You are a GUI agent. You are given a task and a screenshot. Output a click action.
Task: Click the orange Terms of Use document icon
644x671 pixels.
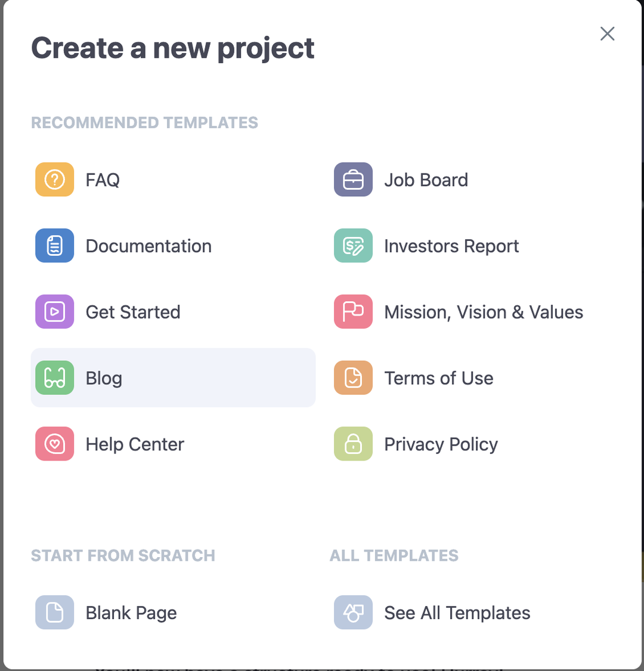353,378
